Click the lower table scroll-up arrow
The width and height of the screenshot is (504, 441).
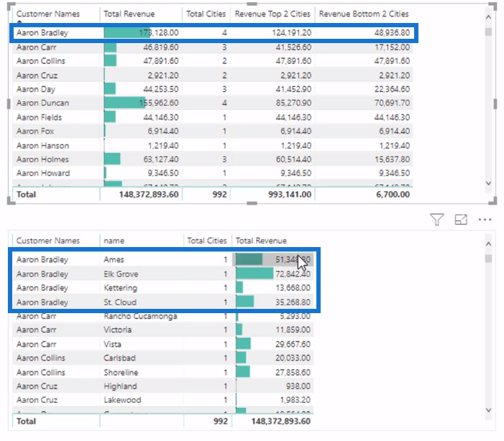coord(488,243)
